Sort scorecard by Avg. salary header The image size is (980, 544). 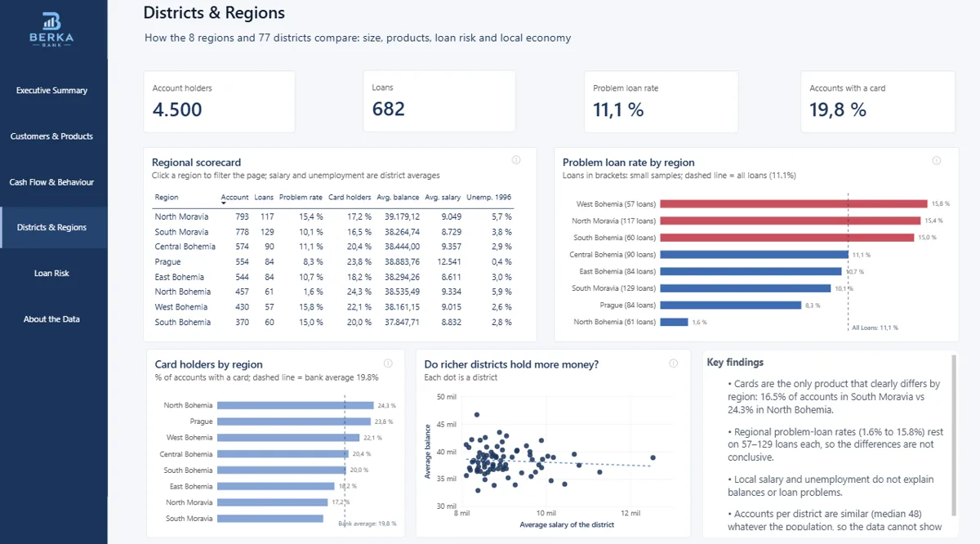tap(443, 197)
